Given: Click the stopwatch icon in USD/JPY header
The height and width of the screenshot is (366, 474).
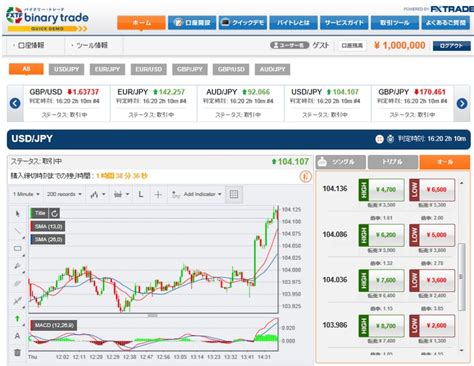Looking at the screenshot, I should pyautogui.click(x=390, y=139).
